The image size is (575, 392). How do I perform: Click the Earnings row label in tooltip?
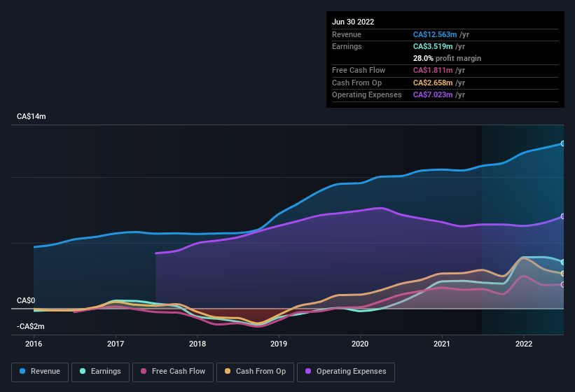coord(347,46)
